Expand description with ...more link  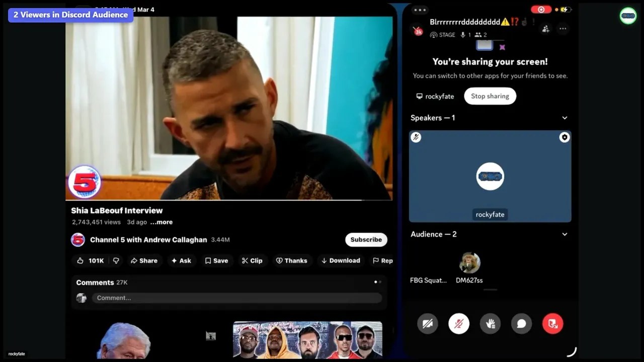162,222
